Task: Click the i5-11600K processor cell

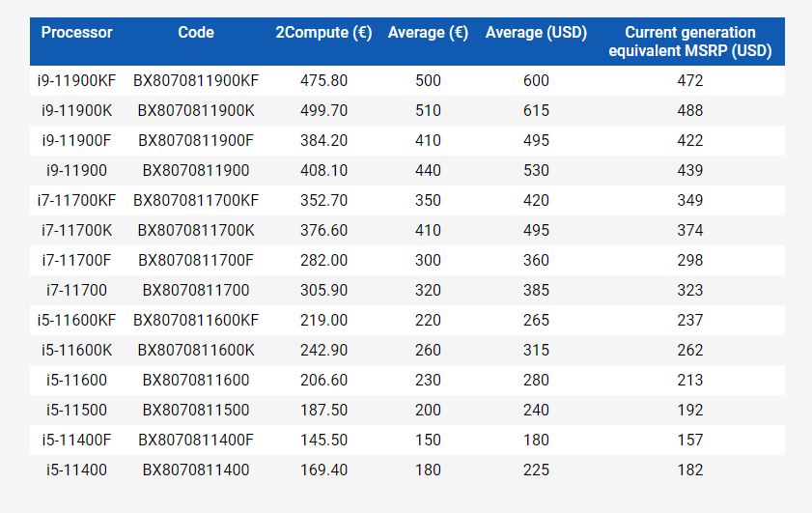Action: click(x=76, y=351)
